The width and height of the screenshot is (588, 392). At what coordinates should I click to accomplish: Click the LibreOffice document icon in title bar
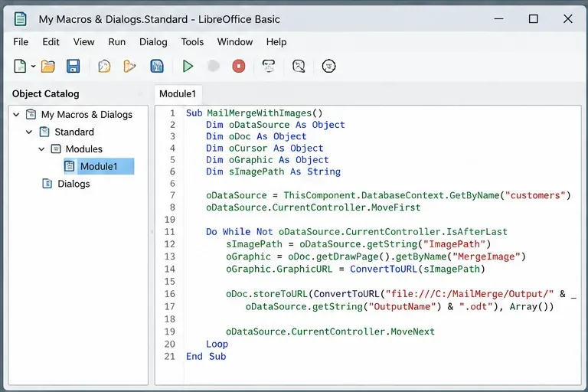pos(20,18)
